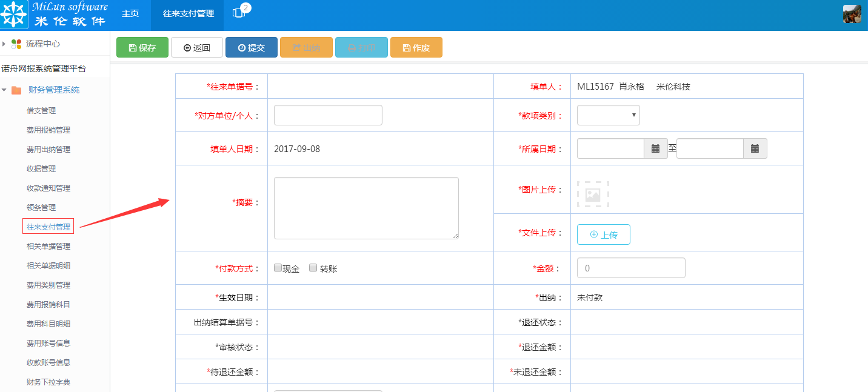Open the calendar picker for 所属日期 start date
Screen dimensions: 868x392
tap(655, 148)
